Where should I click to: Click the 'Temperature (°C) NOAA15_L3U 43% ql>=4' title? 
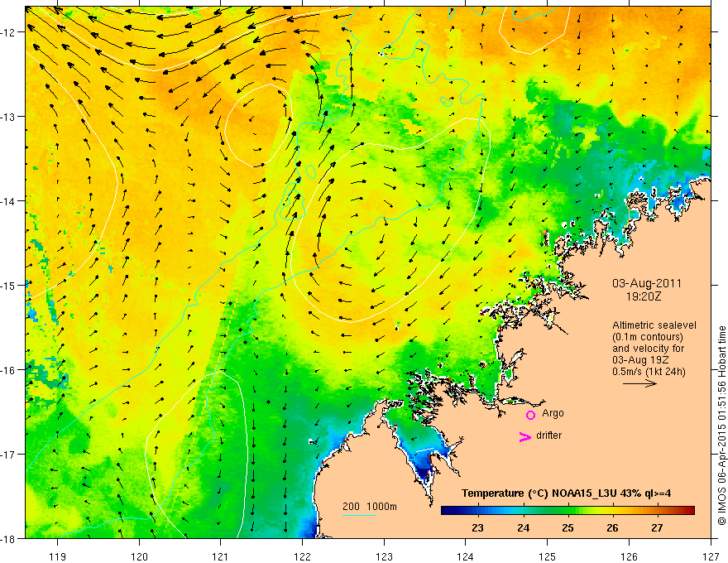point(566,493)
